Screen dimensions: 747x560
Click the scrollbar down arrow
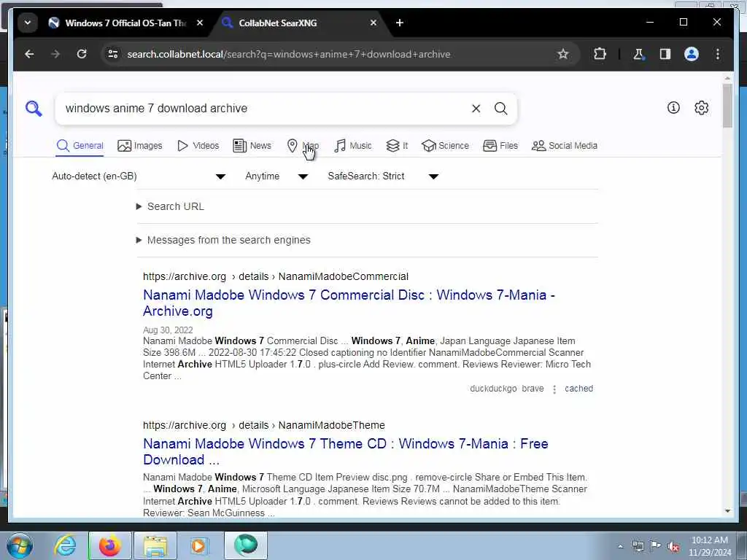click(727, 511)
